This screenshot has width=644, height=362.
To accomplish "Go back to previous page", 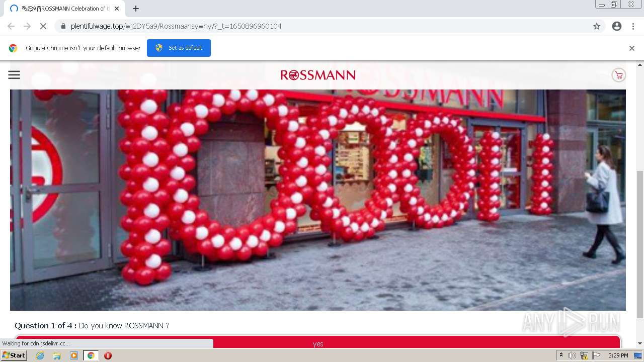I will (11, 26).
